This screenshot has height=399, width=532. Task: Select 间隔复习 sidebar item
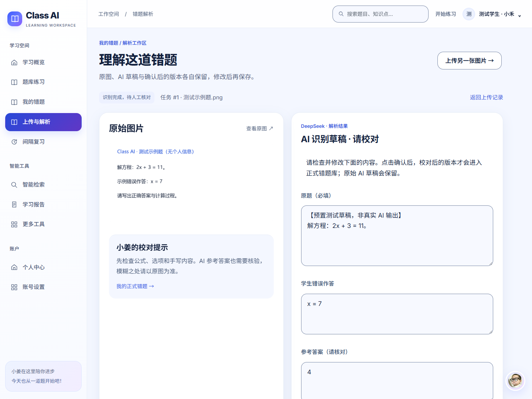(x=43, y=142)
